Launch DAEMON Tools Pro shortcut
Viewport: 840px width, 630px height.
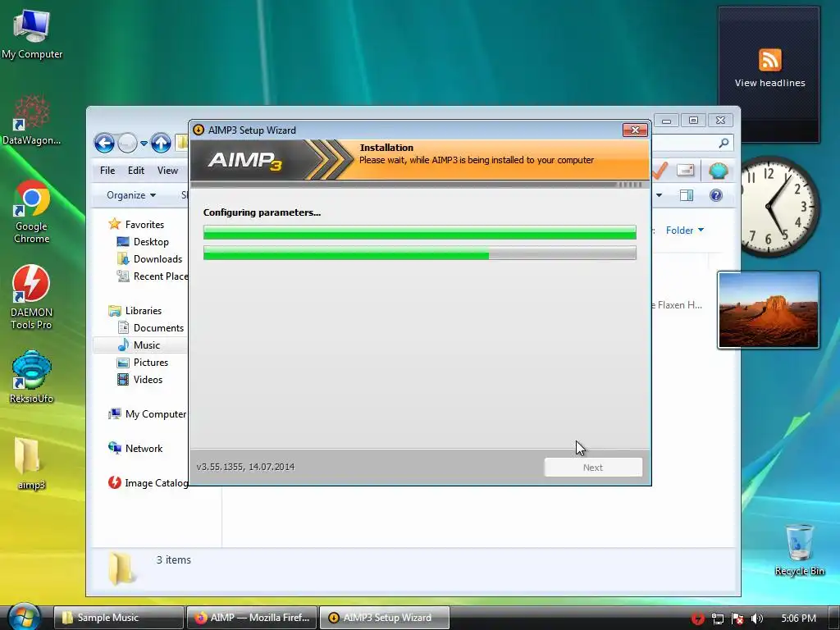[x=32, y=297]
